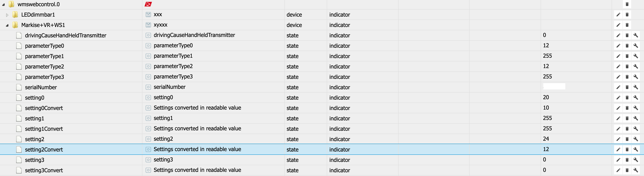Select the setting3 state row
Screen dimensions: 644x176
34,160
